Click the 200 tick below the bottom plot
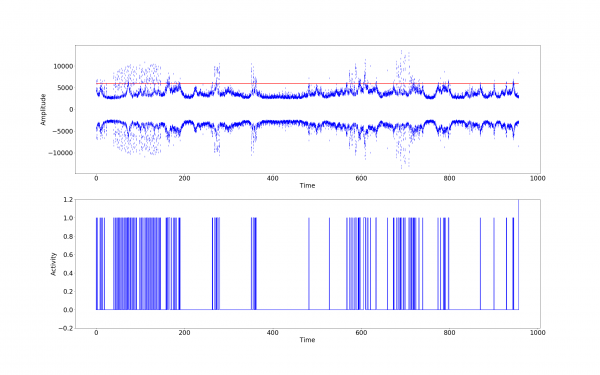This screenshot has height=375, width=600. click(184, 333)
